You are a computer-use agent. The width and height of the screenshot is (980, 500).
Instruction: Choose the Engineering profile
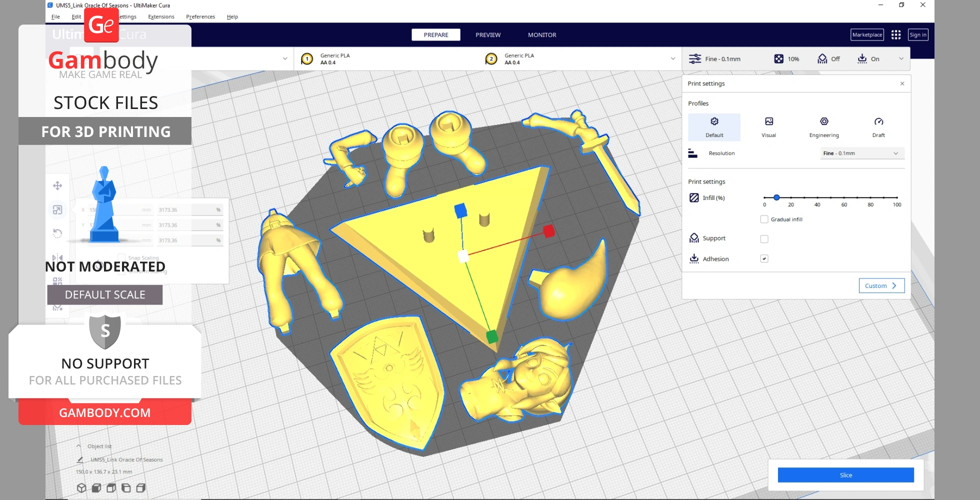click(x=823, y=127)
